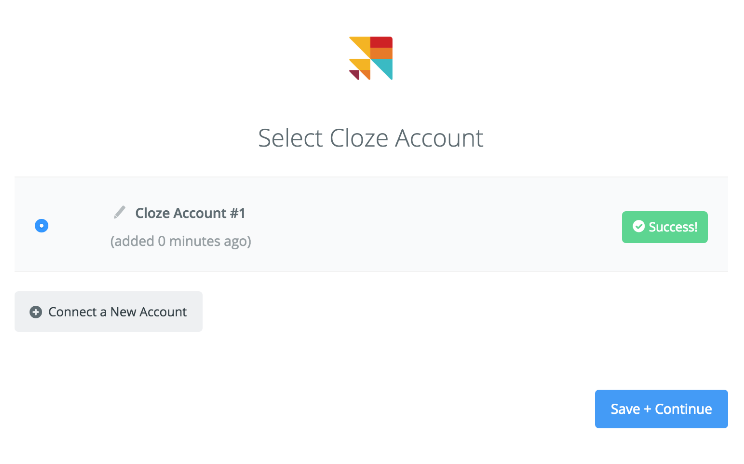Click the green Success! test button

[665, 227]
